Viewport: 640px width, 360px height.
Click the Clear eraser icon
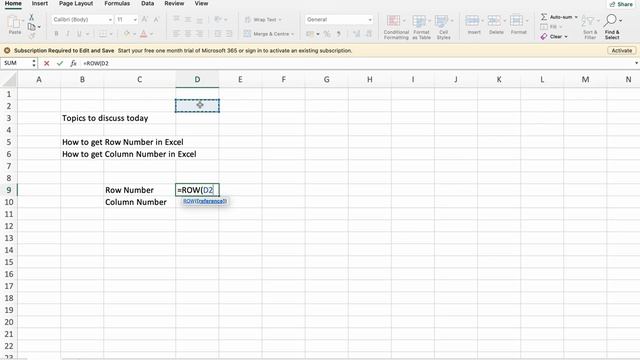click(x=544, y=37)
